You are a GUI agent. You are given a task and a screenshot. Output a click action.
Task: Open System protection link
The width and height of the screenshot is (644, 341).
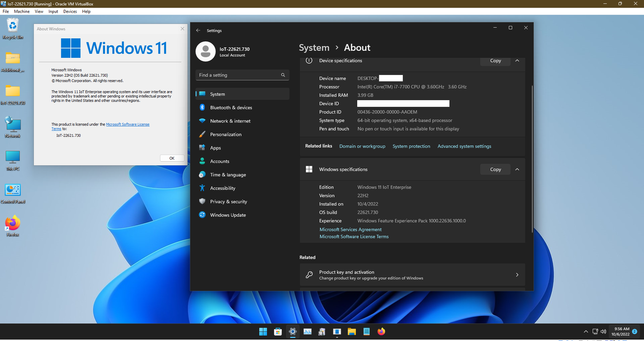click(x=412, y=146)
